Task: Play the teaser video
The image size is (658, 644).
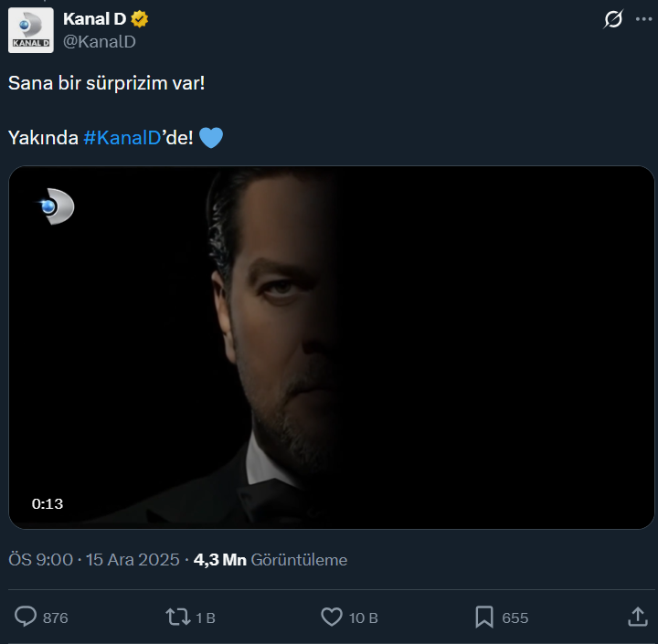Action: click(331, 347)
